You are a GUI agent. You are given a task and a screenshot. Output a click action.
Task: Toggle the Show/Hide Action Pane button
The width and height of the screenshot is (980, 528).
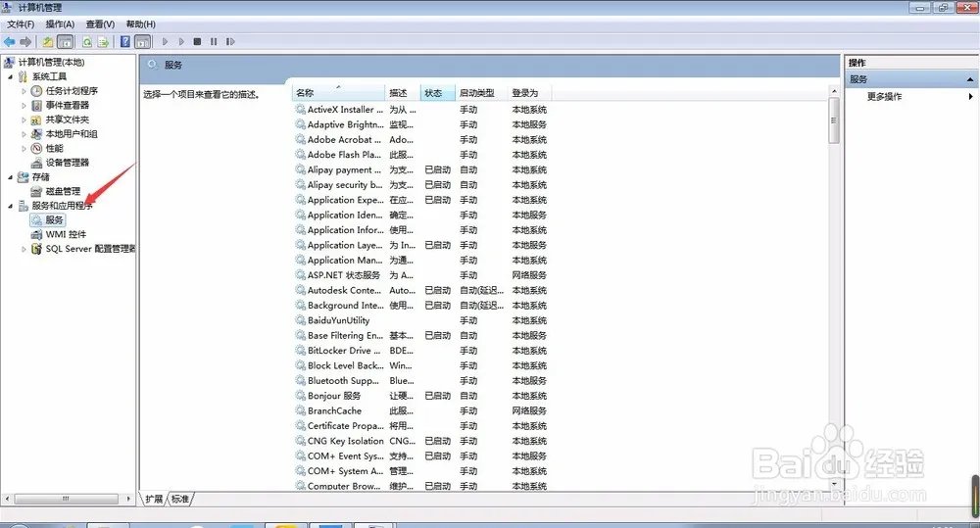click(142, 42)
